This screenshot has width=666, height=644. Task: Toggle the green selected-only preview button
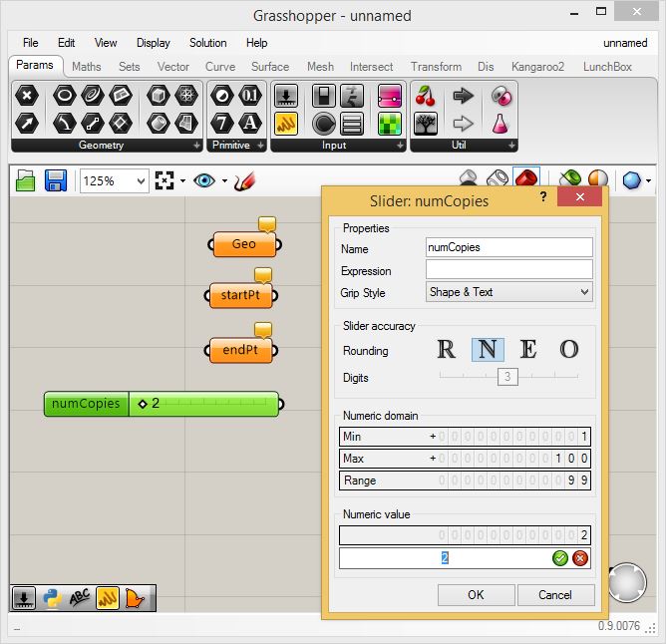(x=570, y=177)
